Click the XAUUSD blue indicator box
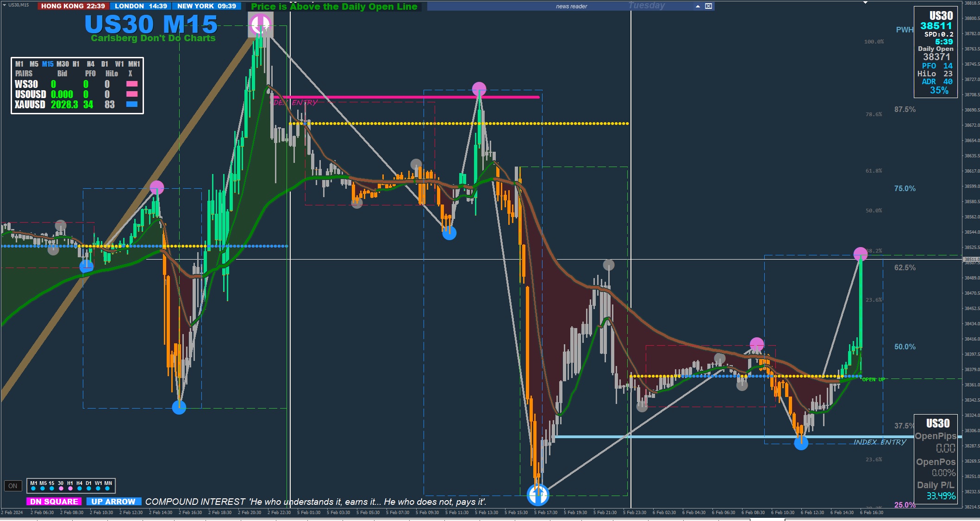980x521 pixels. point(132,105)
